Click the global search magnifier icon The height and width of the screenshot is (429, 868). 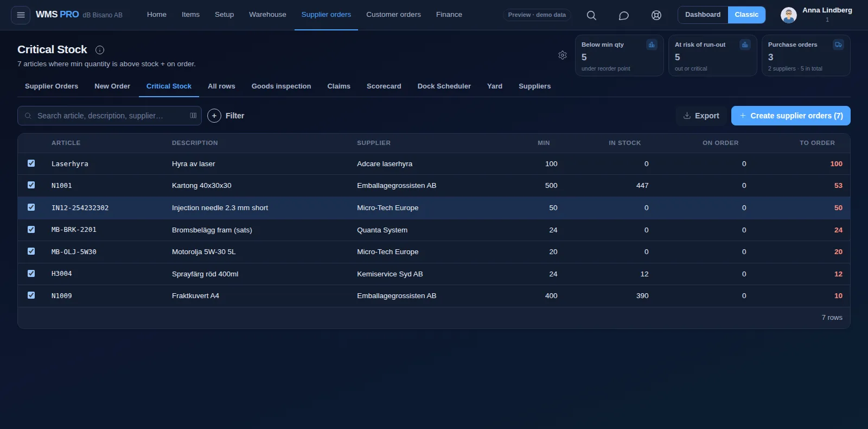pos(591,15)
